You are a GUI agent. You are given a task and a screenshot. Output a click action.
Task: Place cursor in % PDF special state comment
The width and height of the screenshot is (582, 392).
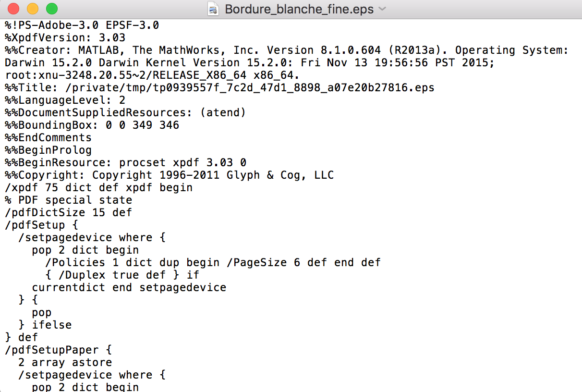pyautogui.click(x=68, y=200)
